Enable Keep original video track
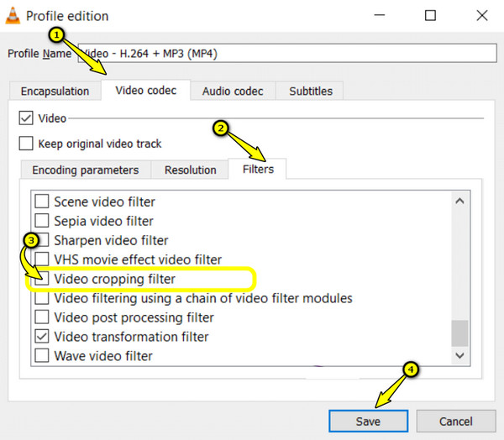 click(26, 144)
